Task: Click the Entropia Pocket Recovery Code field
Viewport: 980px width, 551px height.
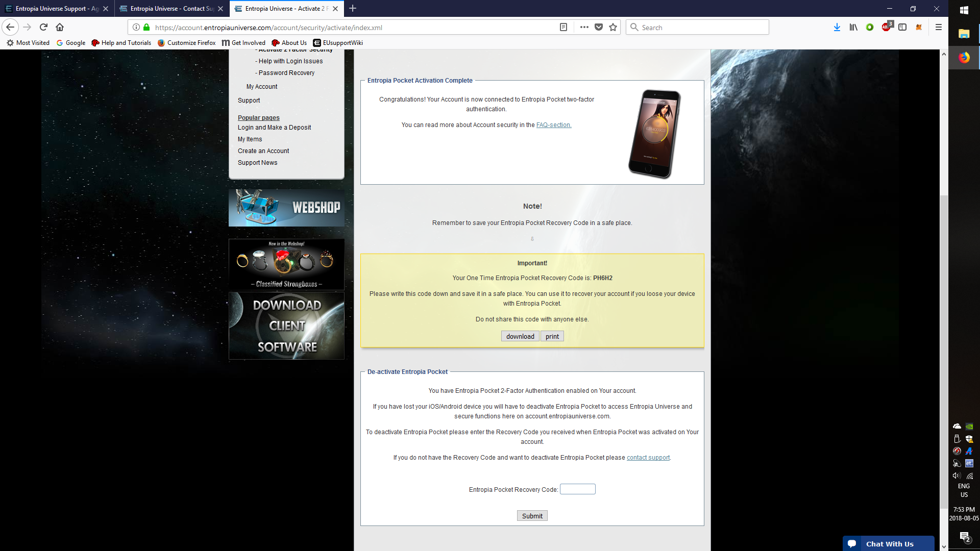Action: click(x=578, y=489)
